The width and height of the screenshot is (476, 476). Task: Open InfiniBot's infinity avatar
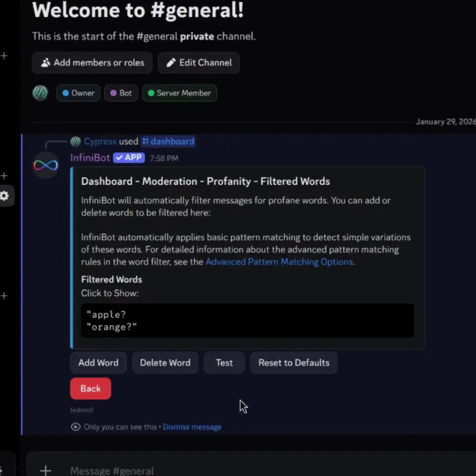(45, 164)
